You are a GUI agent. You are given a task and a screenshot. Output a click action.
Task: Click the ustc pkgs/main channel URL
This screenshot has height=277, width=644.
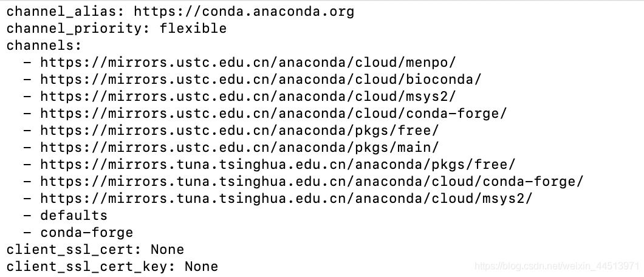tap(239, 147)
